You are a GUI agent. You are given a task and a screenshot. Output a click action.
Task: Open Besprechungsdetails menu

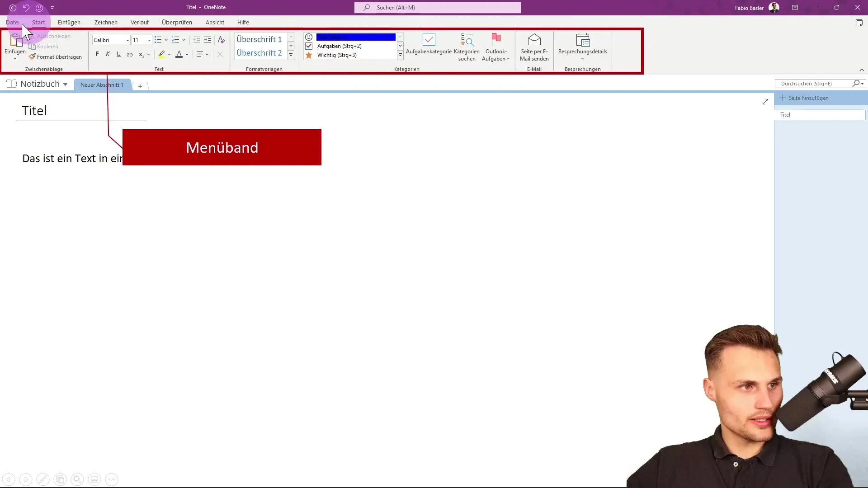(582, 47)
